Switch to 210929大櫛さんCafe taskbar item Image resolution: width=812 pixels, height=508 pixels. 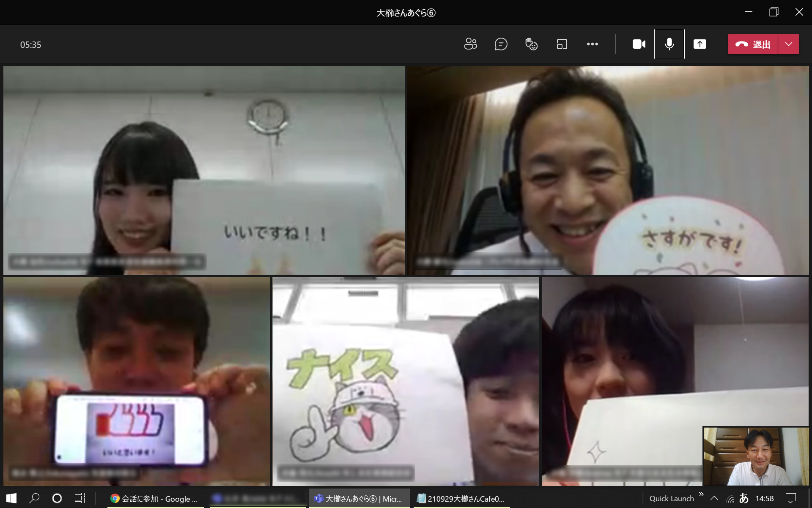(x=461, y=499)
